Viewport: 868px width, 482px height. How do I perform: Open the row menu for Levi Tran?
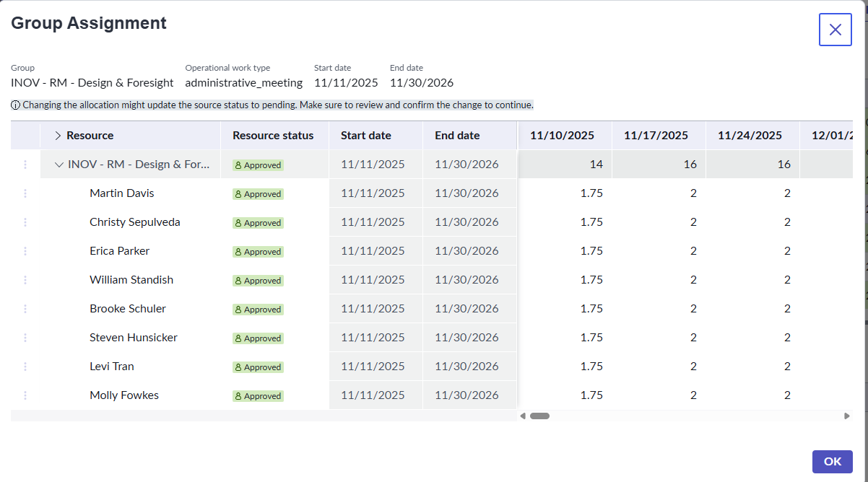tap(25, 367)
